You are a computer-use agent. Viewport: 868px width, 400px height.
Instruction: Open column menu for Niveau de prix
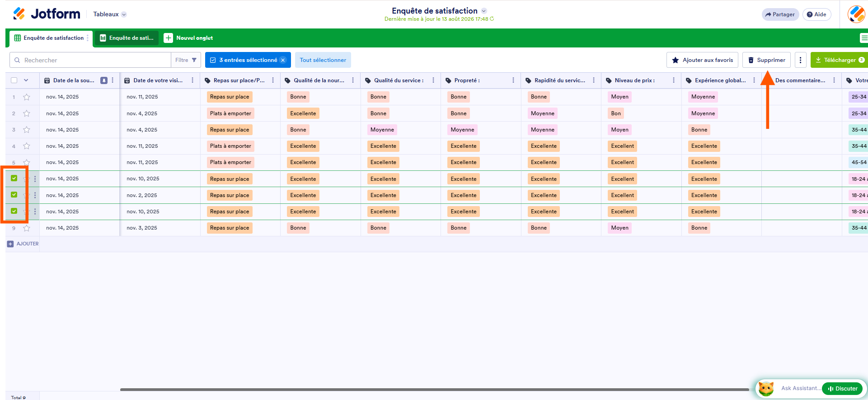(x=674, y=80)
